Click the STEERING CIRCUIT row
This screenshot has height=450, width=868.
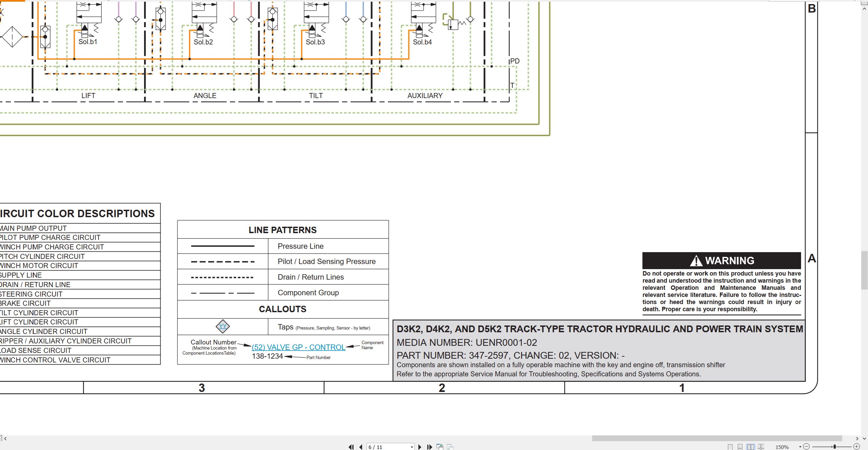(x=80, y=294)
